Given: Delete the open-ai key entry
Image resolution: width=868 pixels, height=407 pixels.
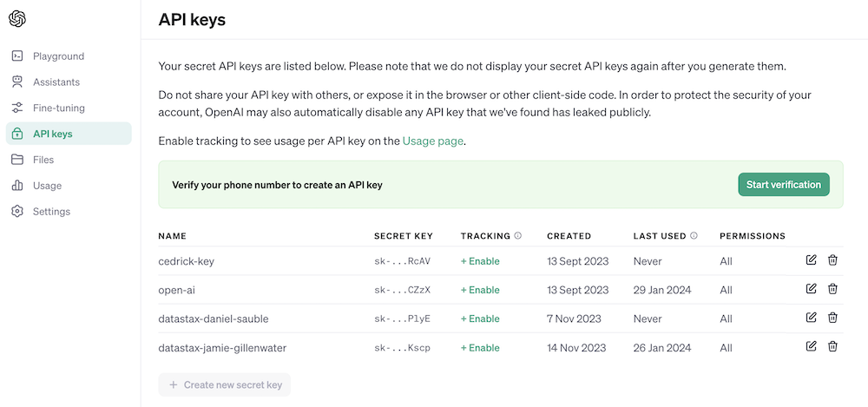Looking at the screenshot, I should click(832, 288).
